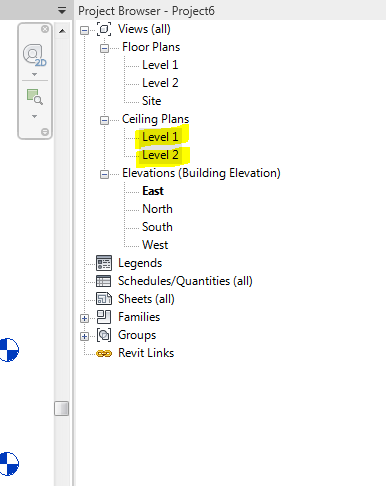The height and width of the screenshot is (486, 386).
Task: Click the Views (all) icon
Action: point(104,29)
